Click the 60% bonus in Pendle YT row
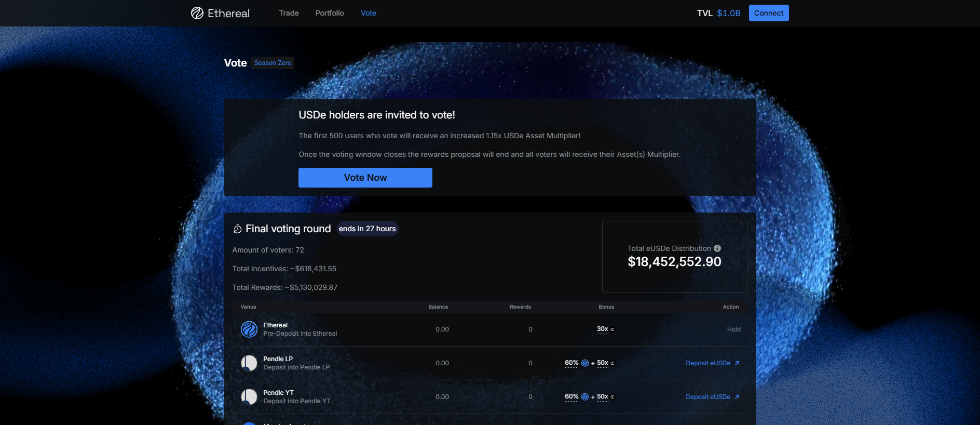This screenshot has height=425, width=980. pyautogui.click(x=571, y=396)
